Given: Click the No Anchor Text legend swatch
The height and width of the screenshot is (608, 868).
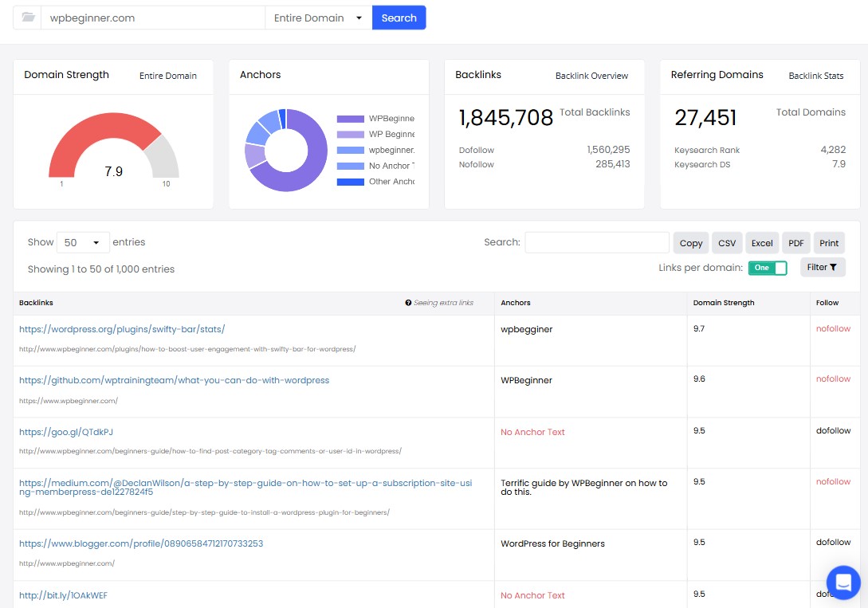Looking at the screenshot, I should tap(351, 166).
